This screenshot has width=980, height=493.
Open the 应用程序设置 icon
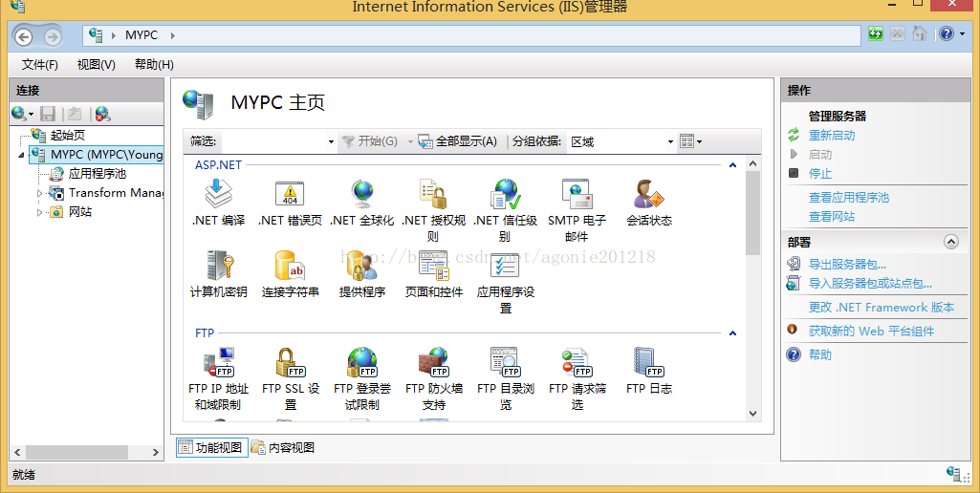click(x=505, y=265)
